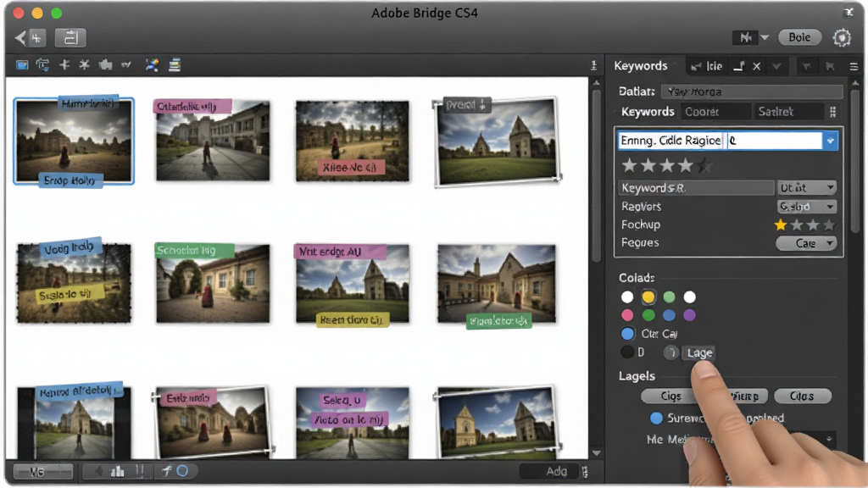Click the X icon in Keywords panel header
Screen dimensions: 868x488
click(756, 67)
